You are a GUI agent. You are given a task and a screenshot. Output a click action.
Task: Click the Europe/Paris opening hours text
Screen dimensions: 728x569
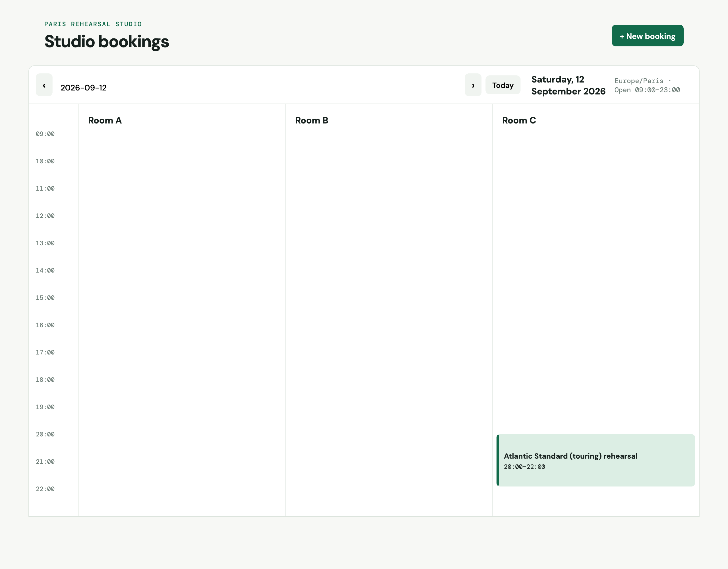[647, 85]
